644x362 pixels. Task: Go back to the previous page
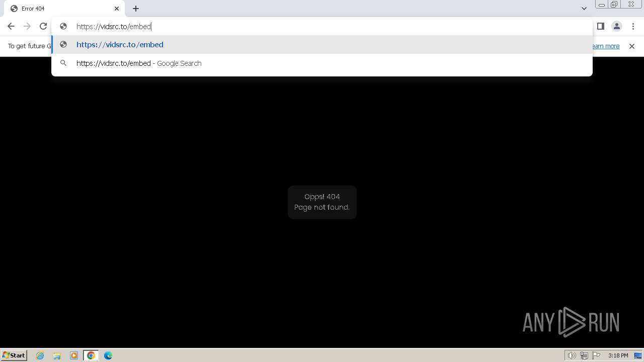pyautogui.click(x=11, y=26)
